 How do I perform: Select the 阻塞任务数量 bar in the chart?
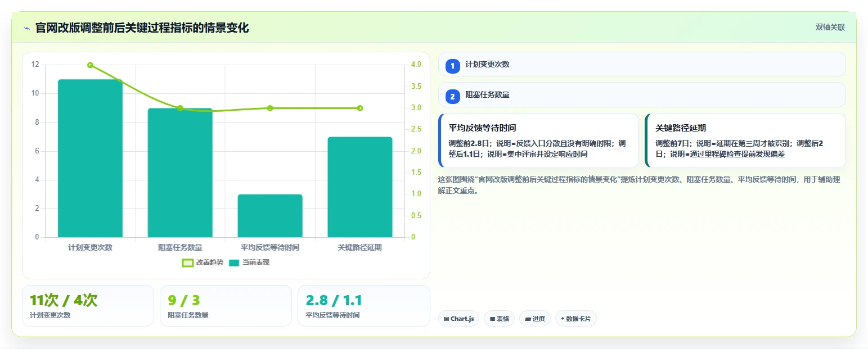click(x=180, y=173)
